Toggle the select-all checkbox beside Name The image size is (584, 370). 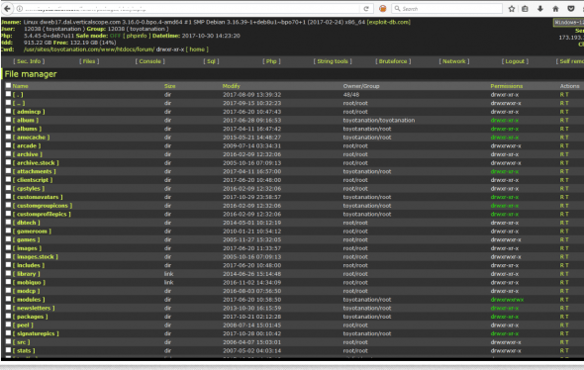pyautogui.click(x=8, y=85)
